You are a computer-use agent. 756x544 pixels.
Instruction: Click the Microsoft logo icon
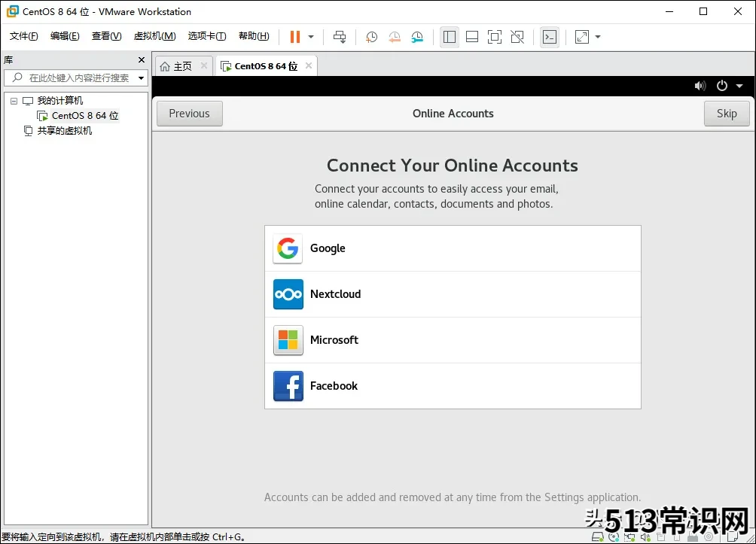(288, 340)
